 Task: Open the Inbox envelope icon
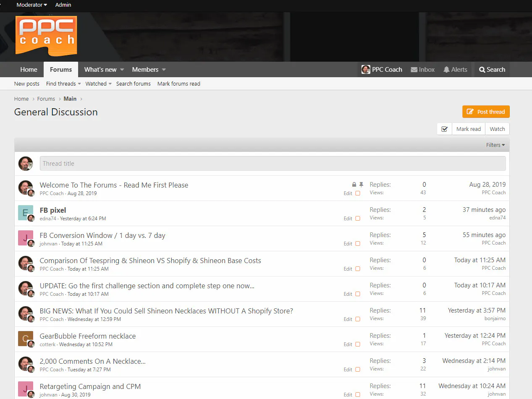(x=414, y=70)
